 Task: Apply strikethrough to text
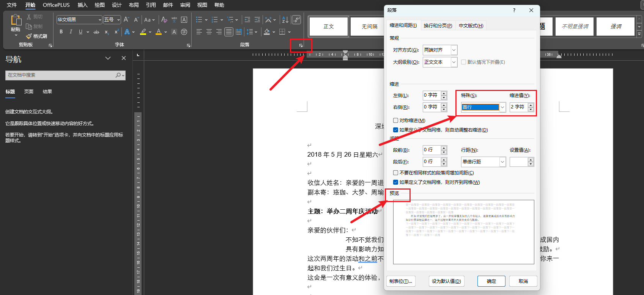96,32
